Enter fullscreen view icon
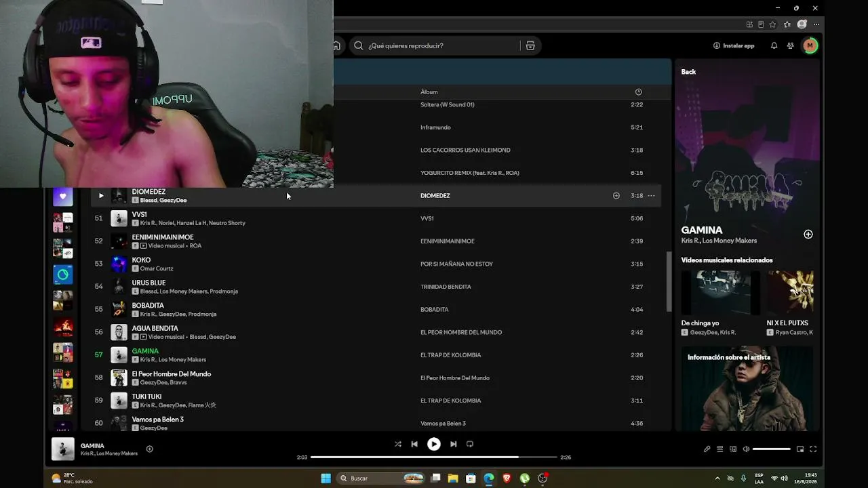Viewport: 868px width, 488px height. pos(813,449)
